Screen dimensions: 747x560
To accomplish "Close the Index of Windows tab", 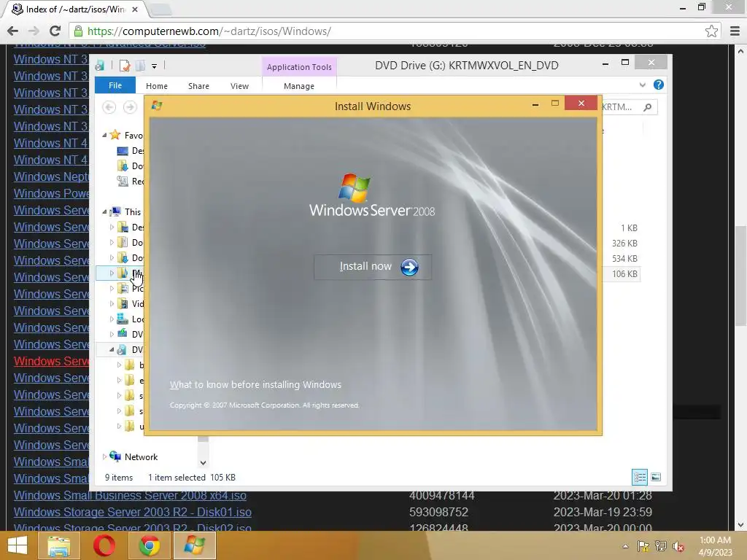I will (135, 9).
